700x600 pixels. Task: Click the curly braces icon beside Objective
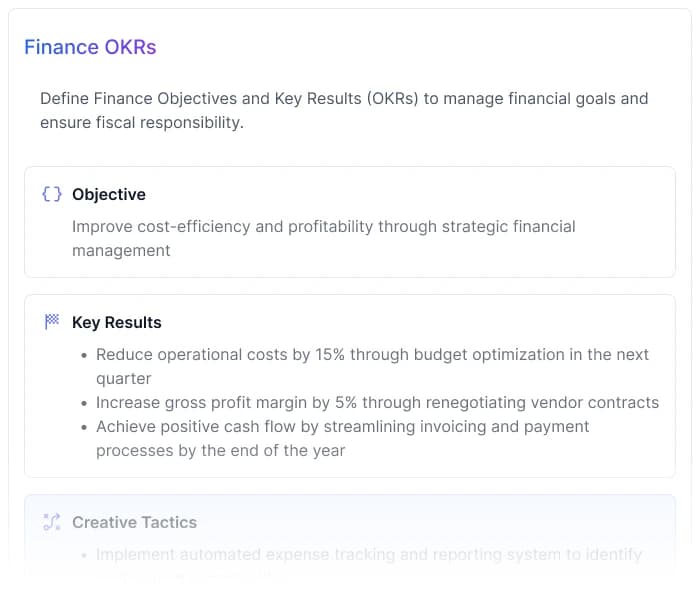(52, 195)
